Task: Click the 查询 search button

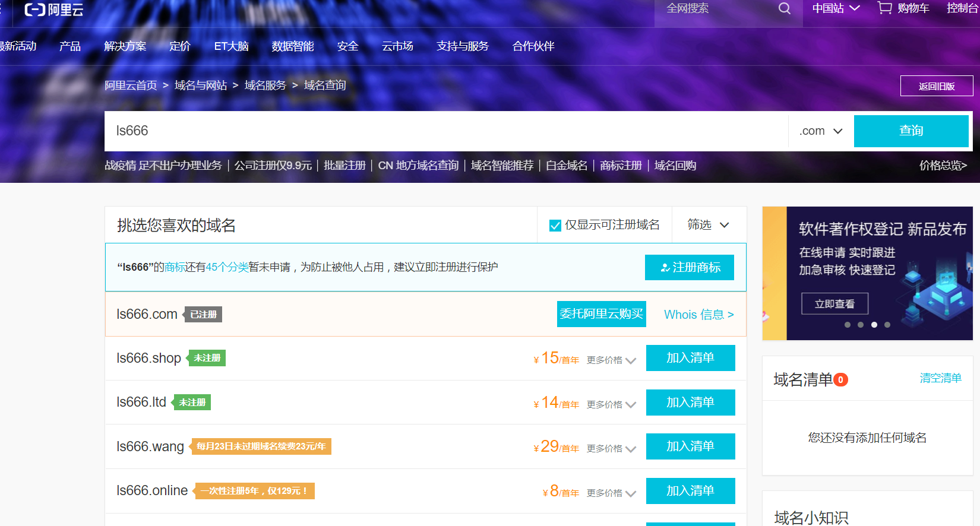Action: tap(911, 131)
